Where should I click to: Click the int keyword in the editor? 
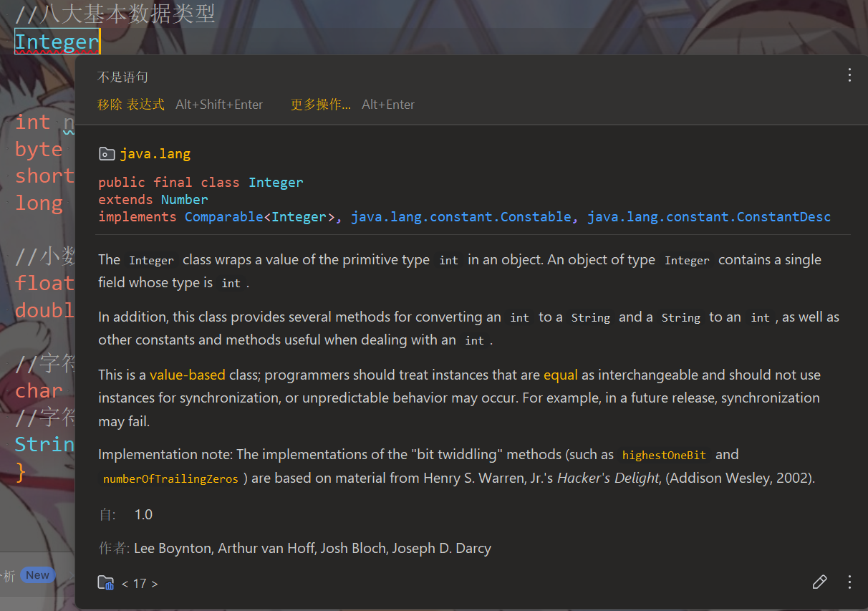pos(33,122)
